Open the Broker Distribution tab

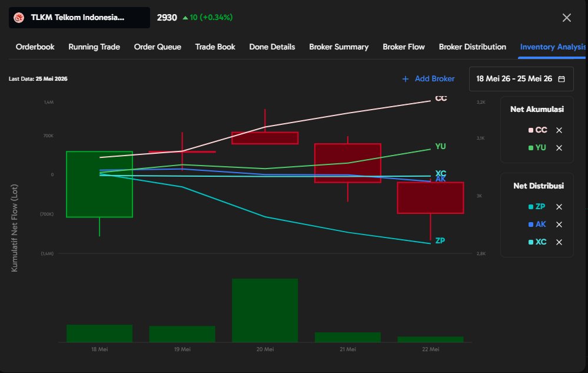coord(473,47)
